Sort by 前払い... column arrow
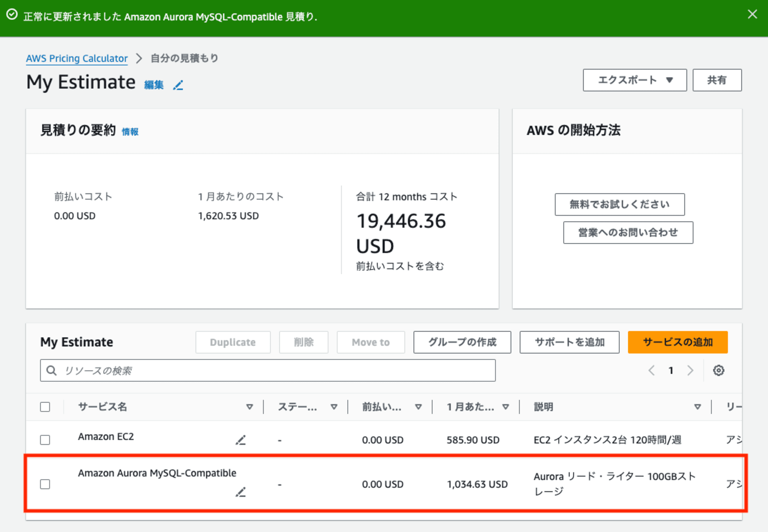768x532 pixels. [x=419, y=407]
